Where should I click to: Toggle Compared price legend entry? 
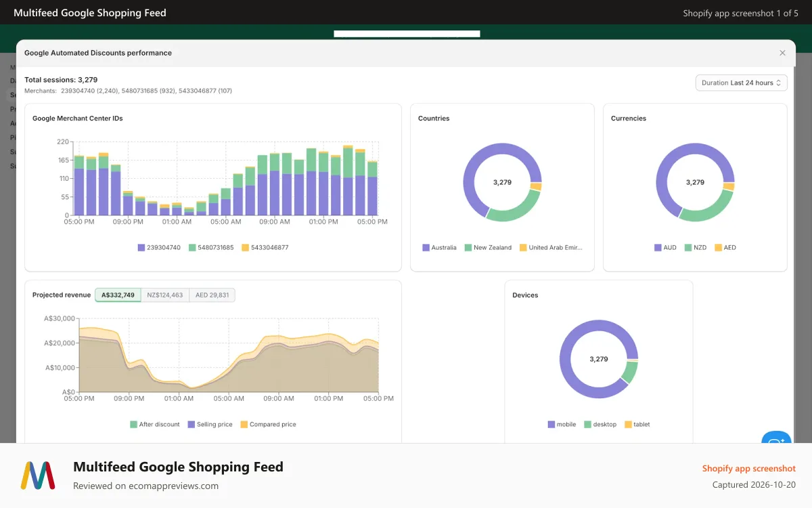click(268, 425)
